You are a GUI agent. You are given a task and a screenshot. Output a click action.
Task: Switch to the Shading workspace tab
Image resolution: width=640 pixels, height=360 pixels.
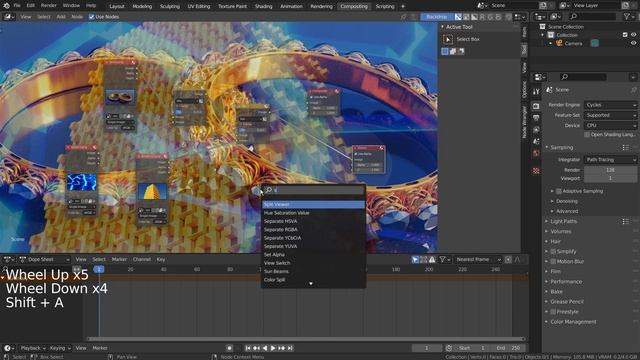(263, 6)
